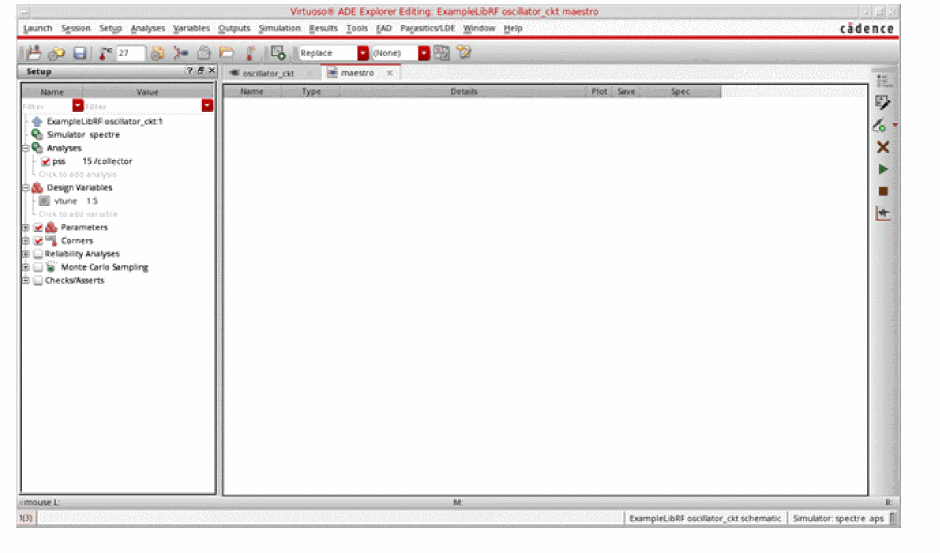Click the Spec column header
This screenshot has height=553, width=940.
(x=680, y=92)
